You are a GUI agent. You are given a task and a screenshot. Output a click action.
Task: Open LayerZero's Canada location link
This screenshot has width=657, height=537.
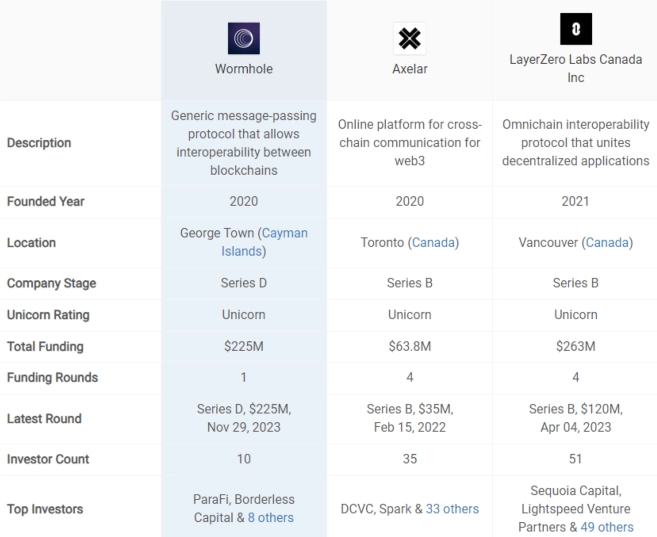tap(607, 243)
